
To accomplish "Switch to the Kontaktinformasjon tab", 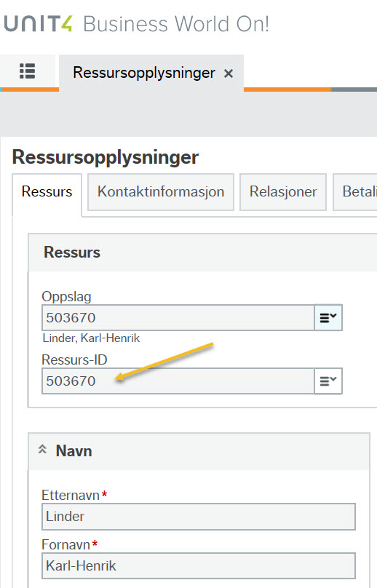I will (161, 192).
